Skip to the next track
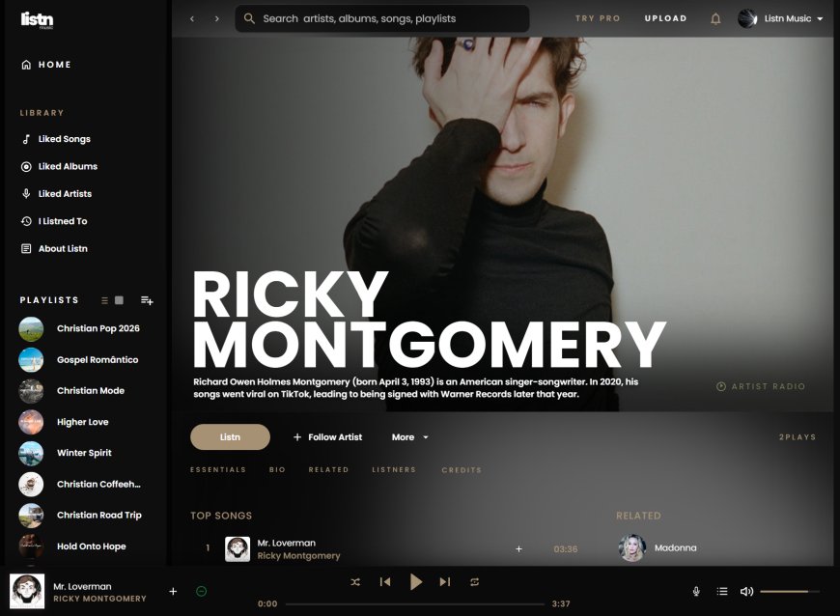 point(445,582)
